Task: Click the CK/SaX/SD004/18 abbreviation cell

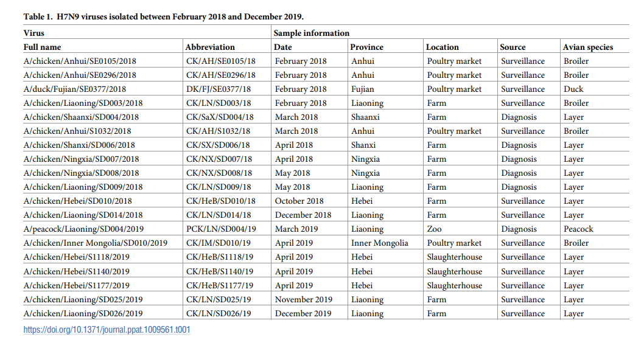Action: pyautogui.click(x=220, y=117)
